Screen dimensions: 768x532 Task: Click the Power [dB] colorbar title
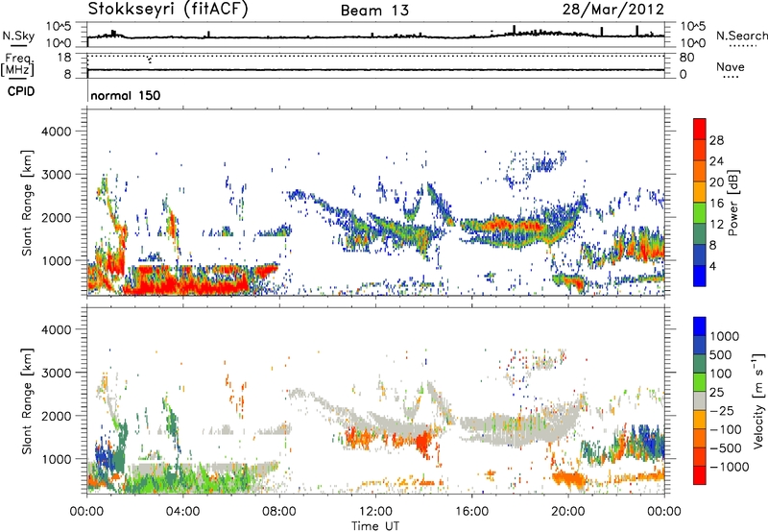pyautogui.click(x=732, y=203)
